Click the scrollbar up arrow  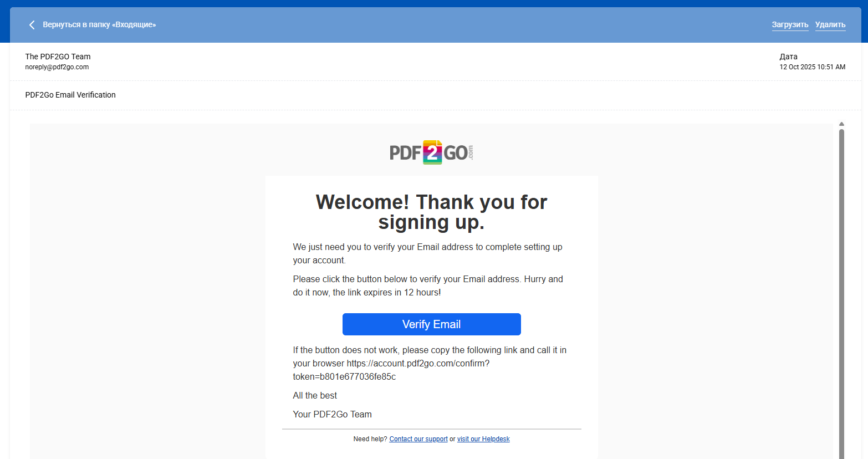[841, 124]
